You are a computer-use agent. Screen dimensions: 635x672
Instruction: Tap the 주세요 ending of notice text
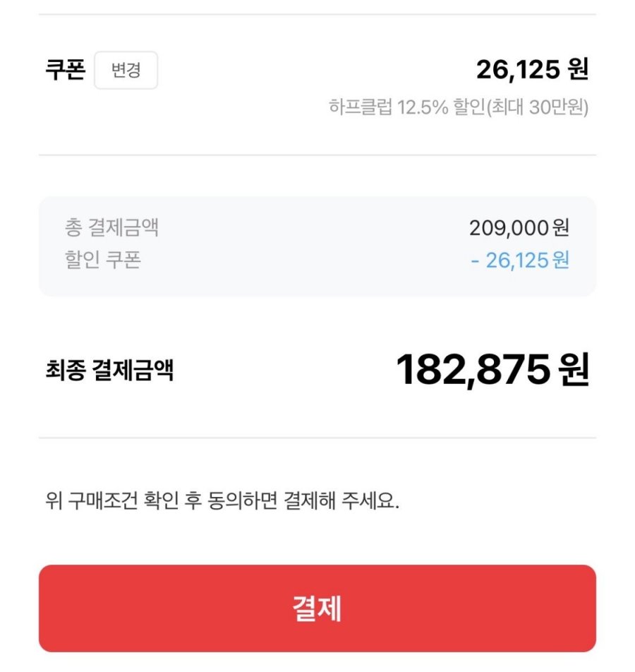[x=371, y=503]
